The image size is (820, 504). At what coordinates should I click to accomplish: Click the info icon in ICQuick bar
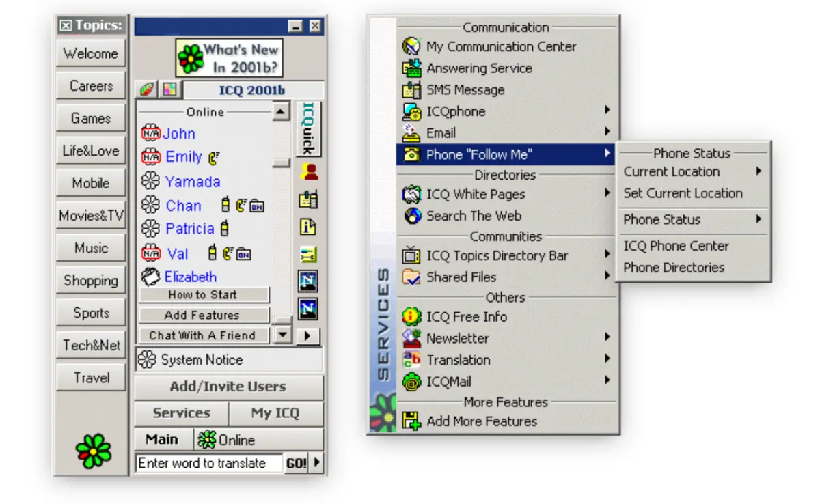click(x=308, y=227)
